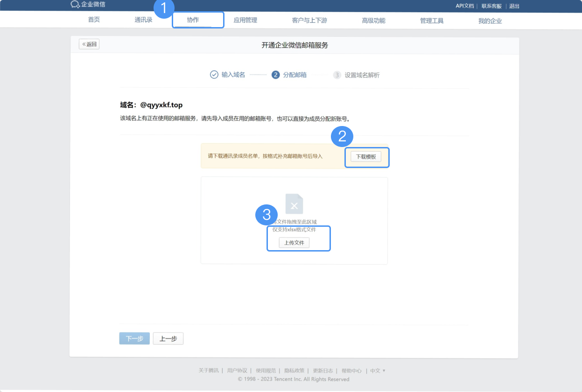Open the 客户与上下游 tab
This screenshot has width=582, height=392.
309,20
